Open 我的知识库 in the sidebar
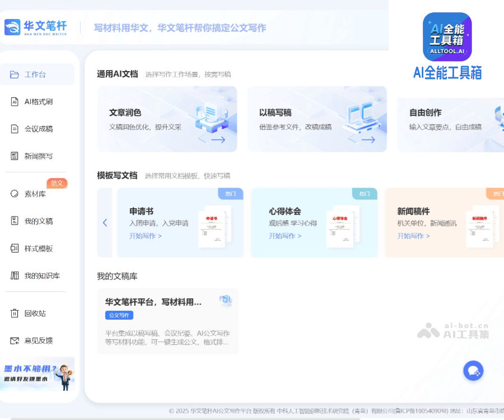 [x=38, y=276]
